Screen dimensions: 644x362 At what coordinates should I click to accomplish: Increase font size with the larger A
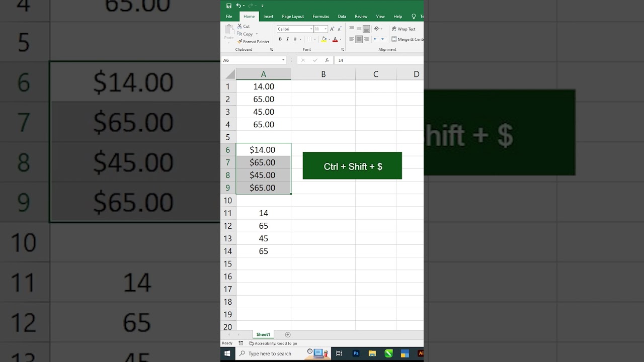click(332, 29)
